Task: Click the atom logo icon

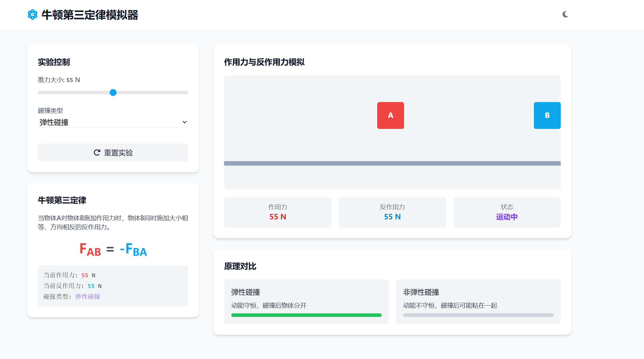Action: 33,15
